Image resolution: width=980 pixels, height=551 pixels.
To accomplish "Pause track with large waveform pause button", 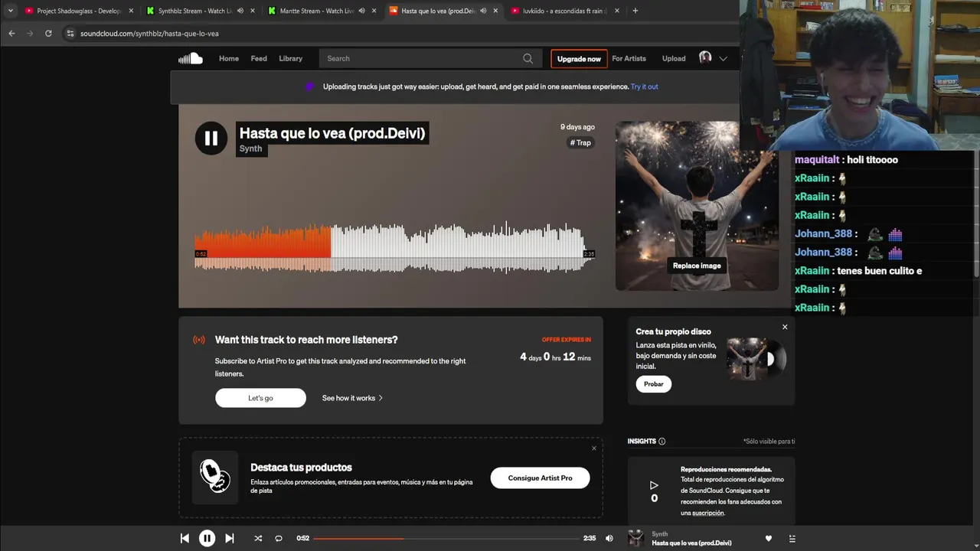I will coord(211,139).
